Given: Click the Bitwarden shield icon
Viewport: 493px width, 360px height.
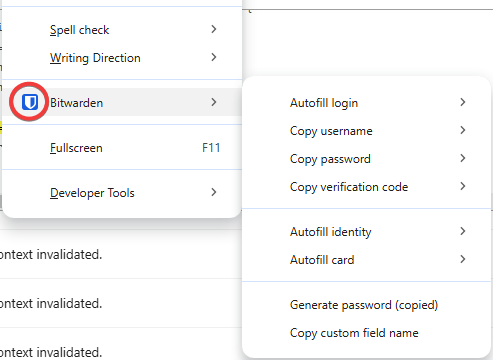Looking at the screenshot, I should (x=30, y=102).
